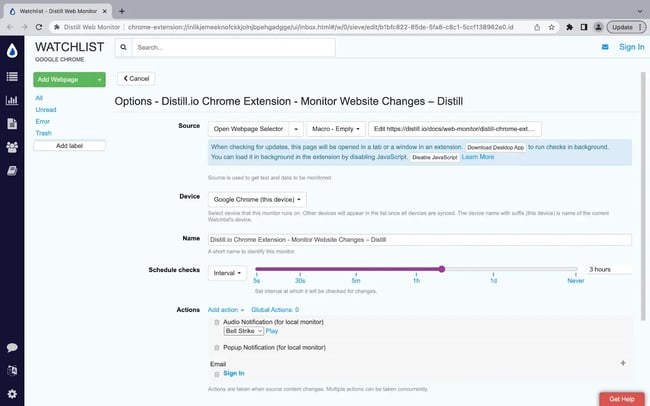Bookmark page with the star icon
Image resolution: width=650 pixels, height=406 pixels.
click(x=551, y=27)
